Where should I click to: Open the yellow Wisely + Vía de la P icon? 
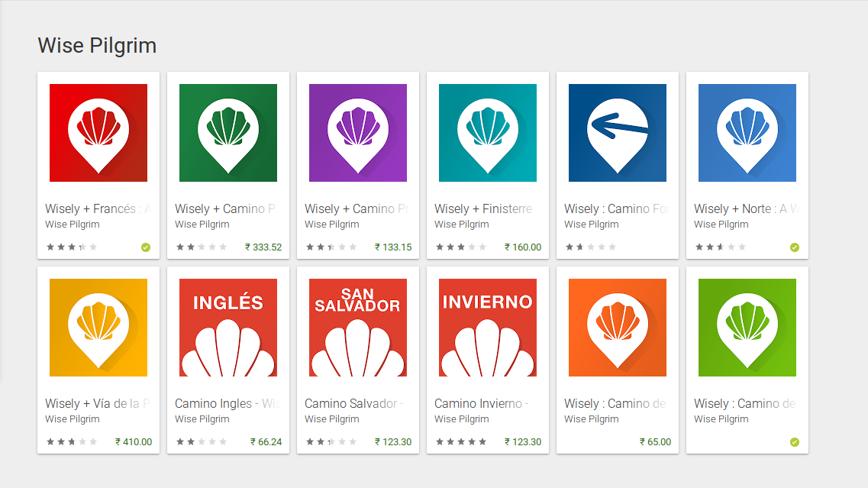[x=98, y=328]
